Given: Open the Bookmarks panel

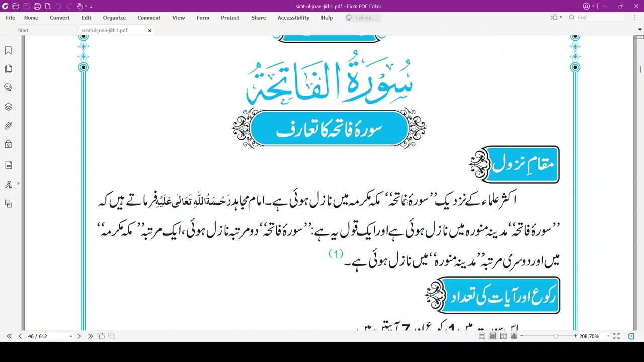Looking at the screenshot, I should click(x=8, y=51).
